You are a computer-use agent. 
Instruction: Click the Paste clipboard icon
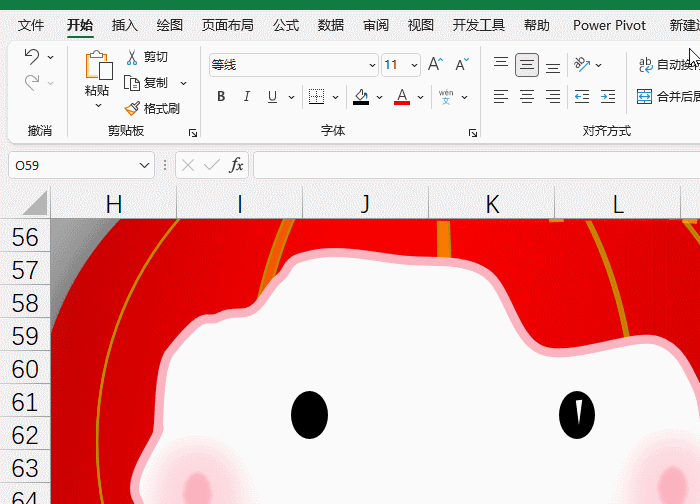click(99, 65)
